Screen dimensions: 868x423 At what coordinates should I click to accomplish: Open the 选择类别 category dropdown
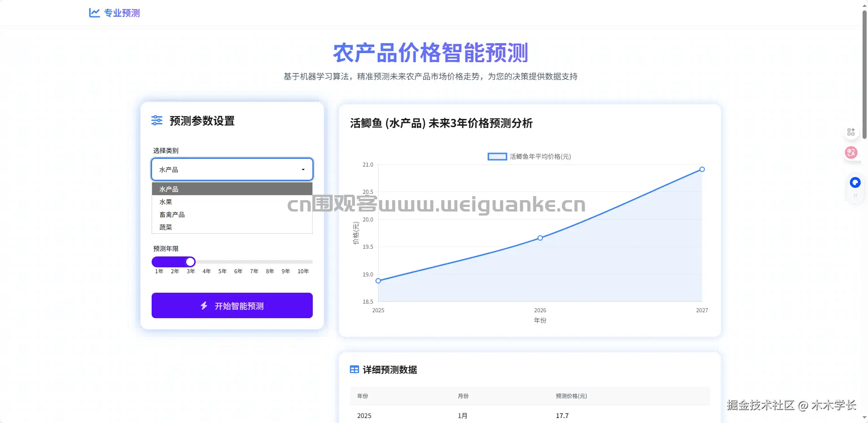tap(232, 169)
